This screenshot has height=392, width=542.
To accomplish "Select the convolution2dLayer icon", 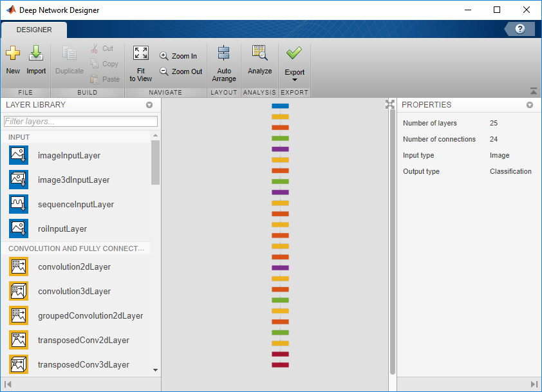I will pyautogui.click(x=19, y=266).
